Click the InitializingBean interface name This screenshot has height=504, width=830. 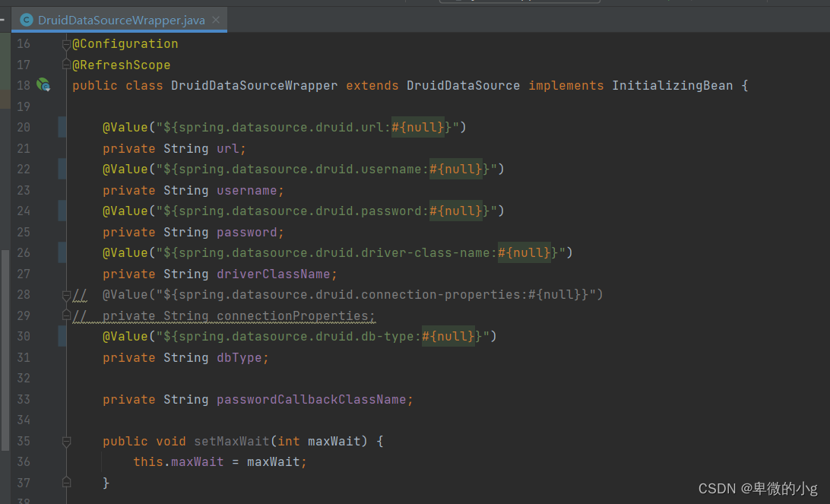(x=672, y=86)
